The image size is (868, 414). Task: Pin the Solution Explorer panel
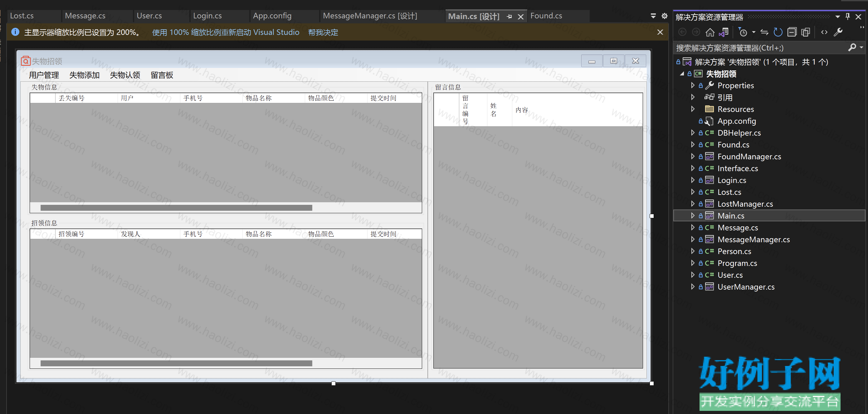tap(848, 16)
